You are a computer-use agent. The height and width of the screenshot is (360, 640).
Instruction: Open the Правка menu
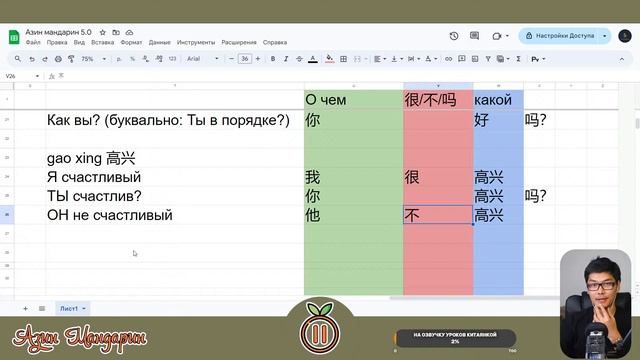click(57, 42)
